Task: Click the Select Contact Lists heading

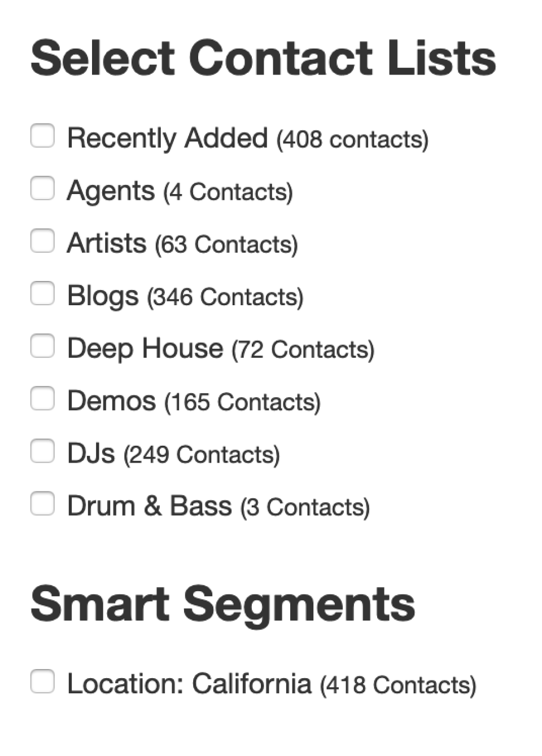Action: [x=263, y=56]
